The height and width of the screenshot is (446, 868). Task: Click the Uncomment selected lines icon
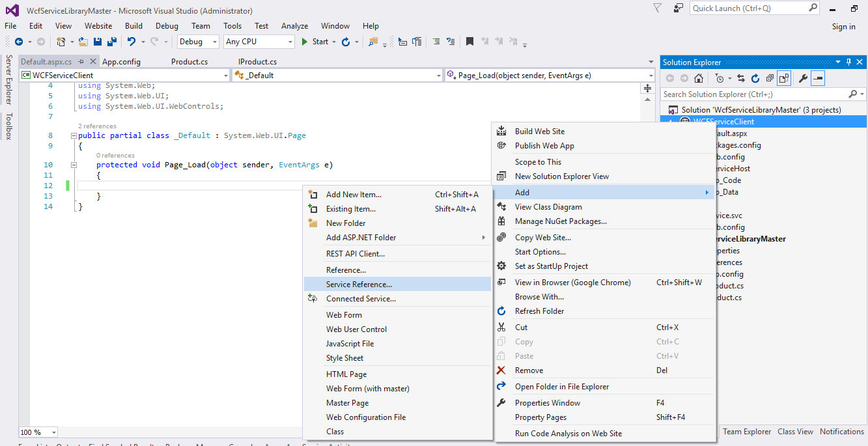(450, 42)
